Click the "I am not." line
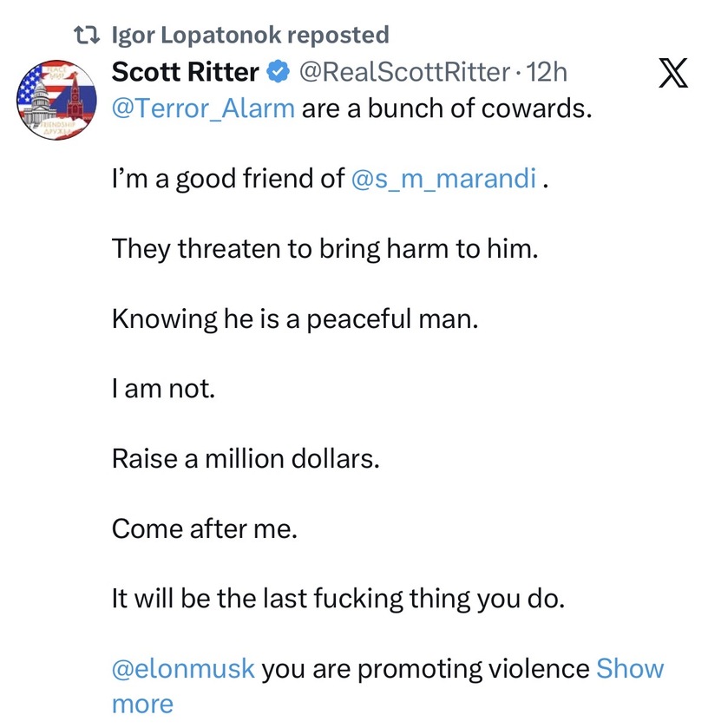The height and width of the screenshot is (728, 708). 163,389
